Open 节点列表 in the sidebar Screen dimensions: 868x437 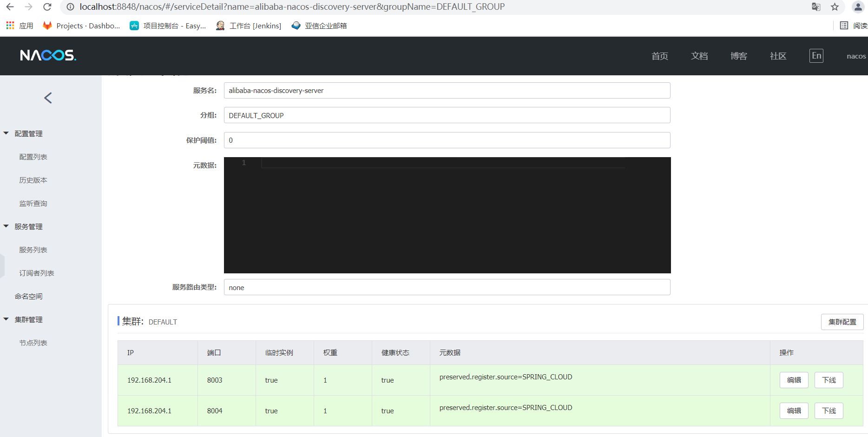[x=33, y=343]
